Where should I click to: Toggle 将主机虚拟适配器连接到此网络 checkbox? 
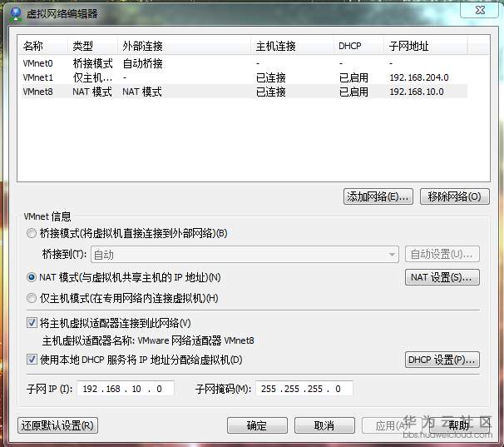pyautogui.click(x=32, y=322)
